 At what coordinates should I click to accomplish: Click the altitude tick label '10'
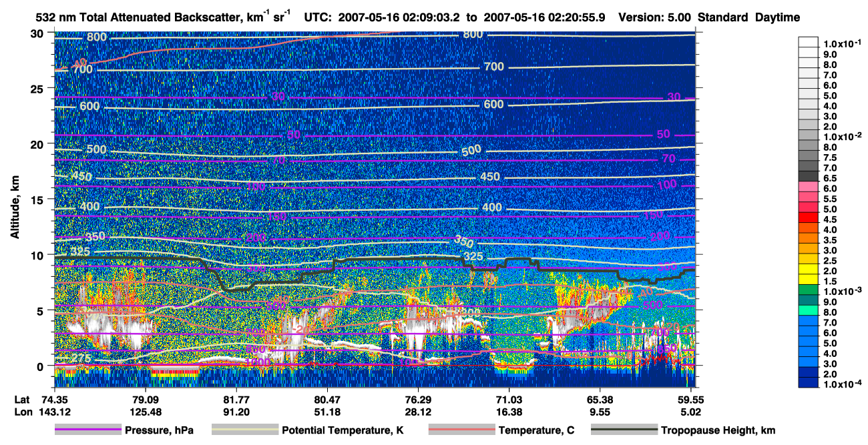point(38,255)
